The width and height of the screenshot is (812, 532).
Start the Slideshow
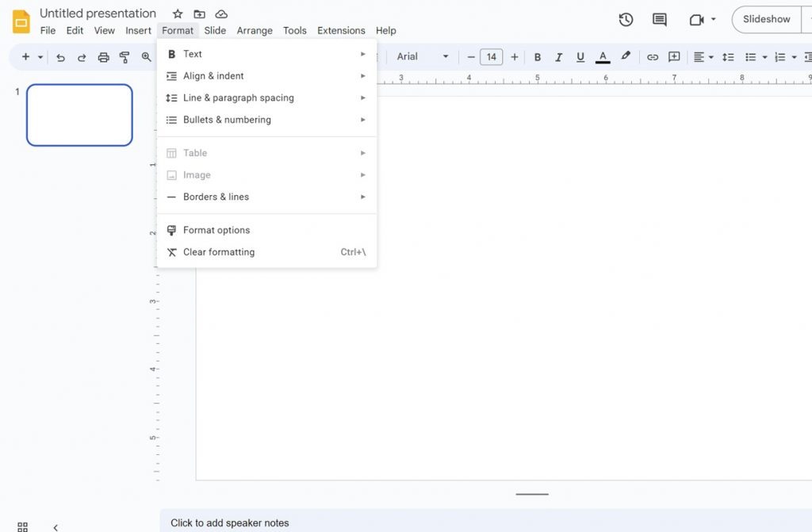click(767, 19)
